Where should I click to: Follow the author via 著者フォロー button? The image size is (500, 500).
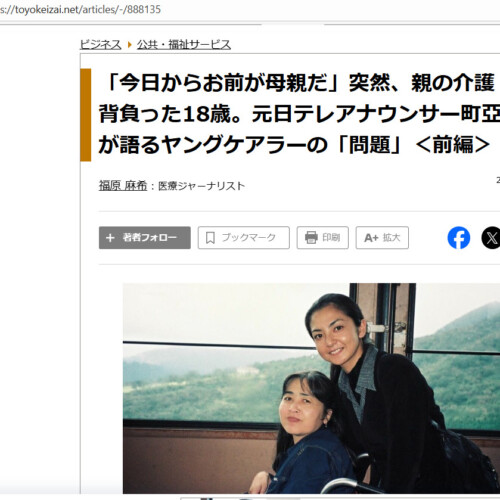(x=145, y=238)
